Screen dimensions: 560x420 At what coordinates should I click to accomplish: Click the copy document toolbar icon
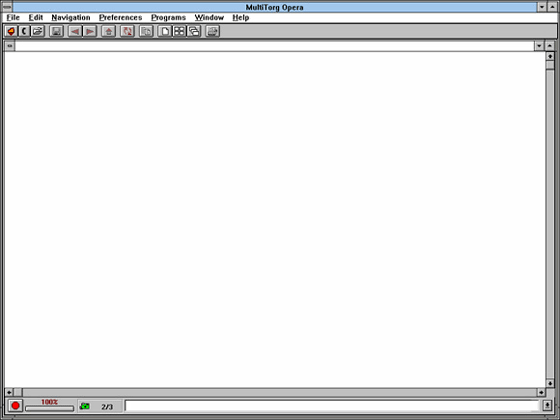[146, 31]
